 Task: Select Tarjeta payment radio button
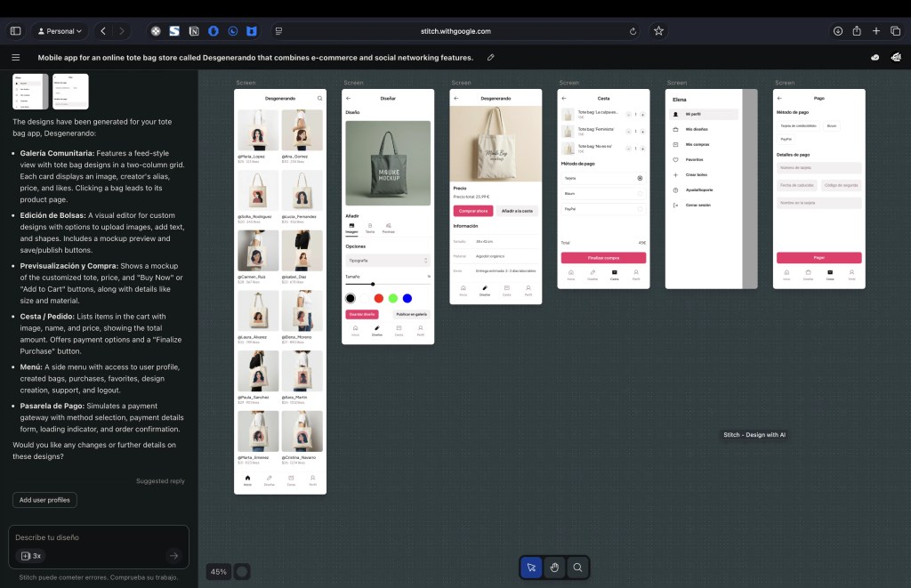(640, 178)
